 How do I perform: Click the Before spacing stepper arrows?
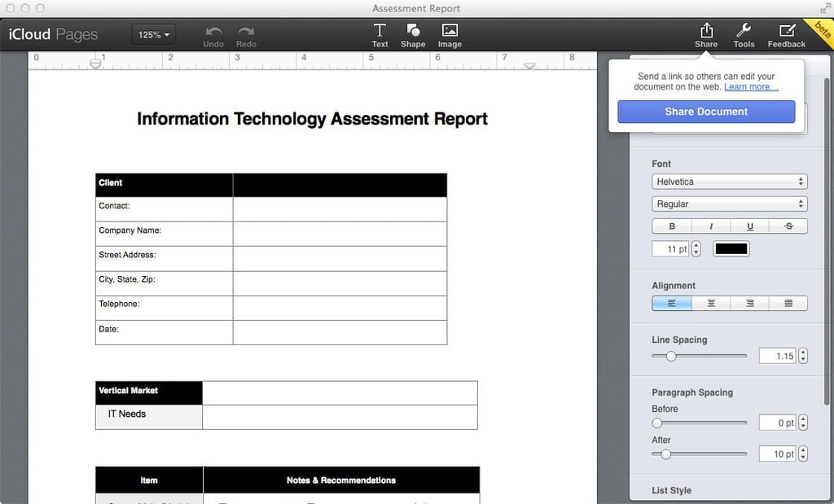(x=803, y=423)
